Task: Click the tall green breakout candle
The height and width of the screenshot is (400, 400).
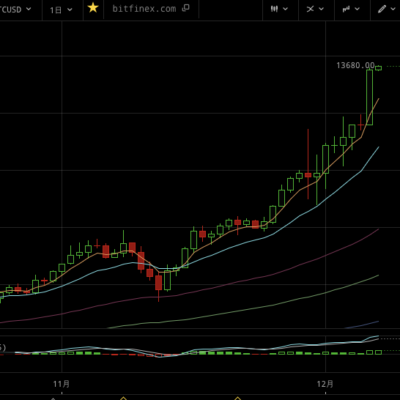Action: click(369, 97)
